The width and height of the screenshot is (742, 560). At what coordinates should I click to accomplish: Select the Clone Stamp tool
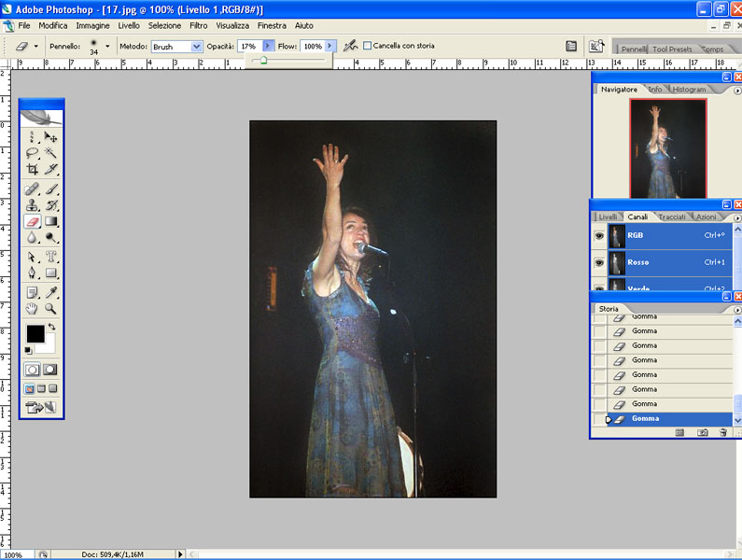[32, 205]
